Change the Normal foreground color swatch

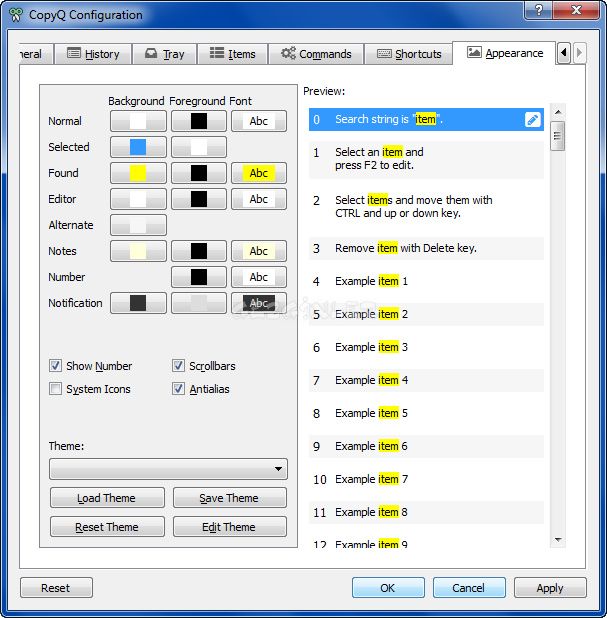pyautogui.click(x=199, y=121)
